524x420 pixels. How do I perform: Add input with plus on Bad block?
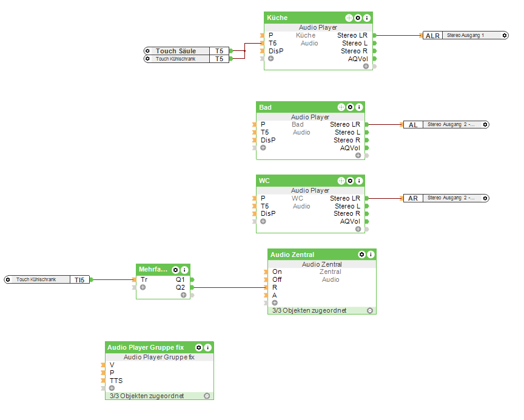263,147
